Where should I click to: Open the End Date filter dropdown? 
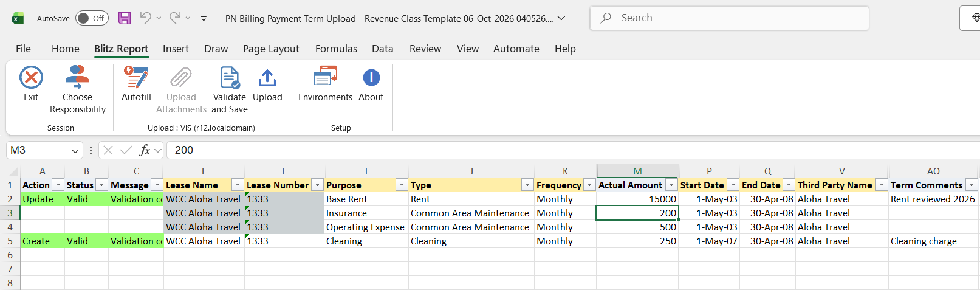789,185
